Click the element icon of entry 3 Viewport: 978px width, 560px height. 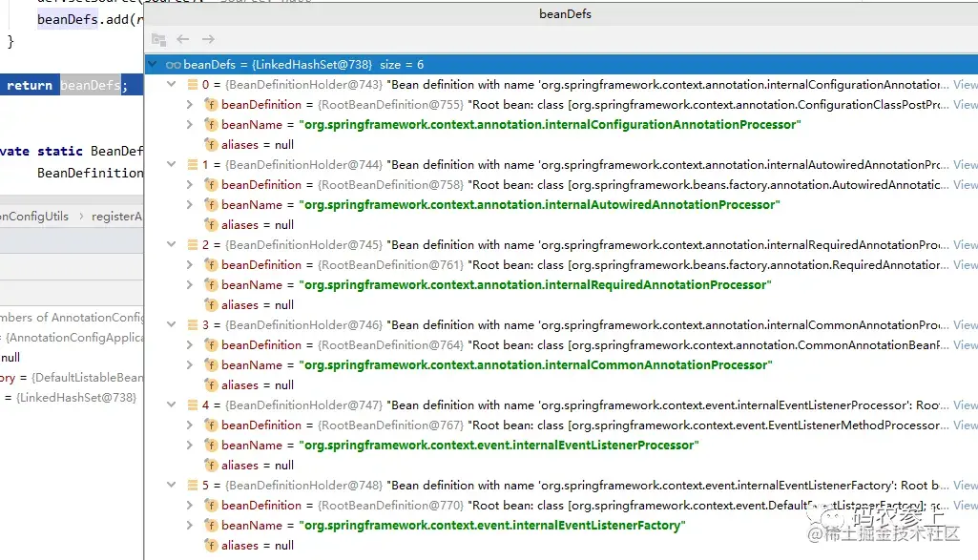193,325
